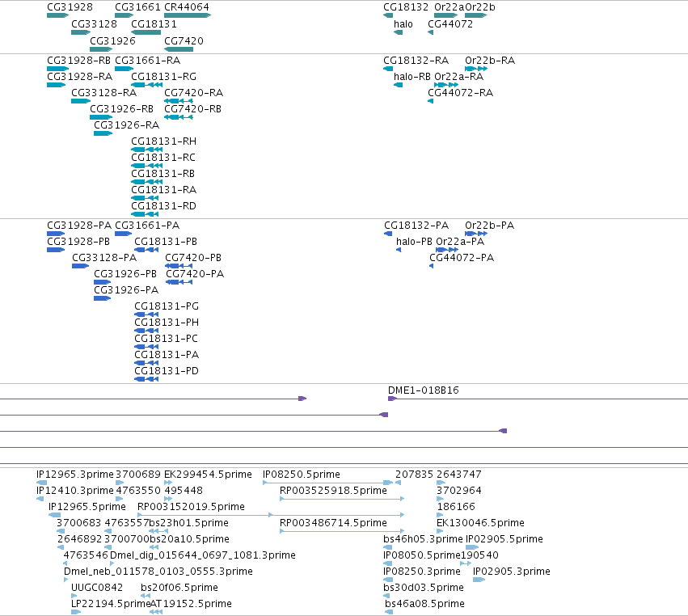This screenshot has width=688, height=616.
Task: Open protein CG31928-PB
Action: point(78,242)
